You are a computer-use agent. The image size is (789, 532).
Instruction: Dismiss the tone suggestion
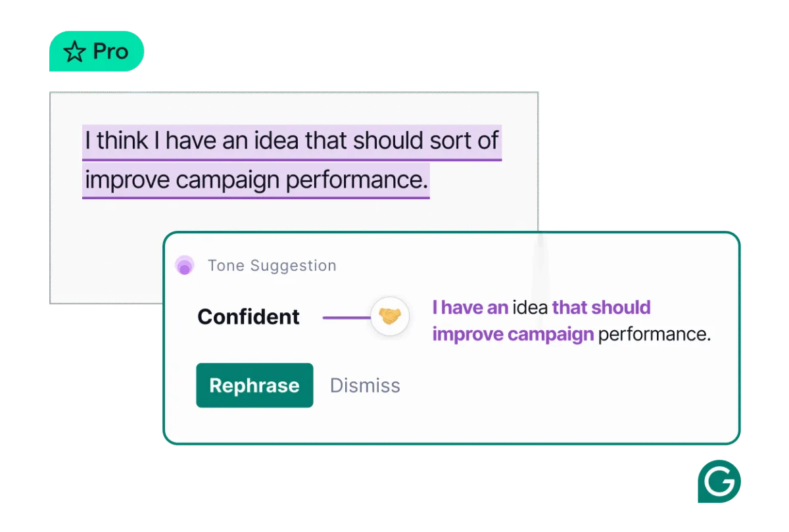click(x=365, y=385)
